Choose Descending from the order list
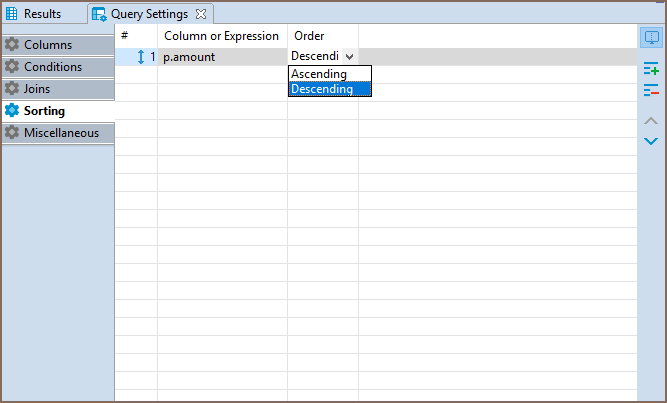Viewport: 667px width, 403px height. click(322, 89)
